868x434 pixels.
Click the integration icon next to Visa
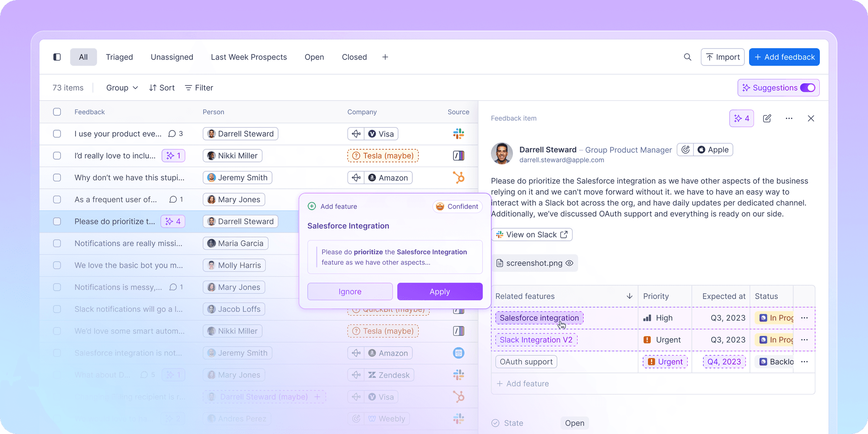[356, 134]
